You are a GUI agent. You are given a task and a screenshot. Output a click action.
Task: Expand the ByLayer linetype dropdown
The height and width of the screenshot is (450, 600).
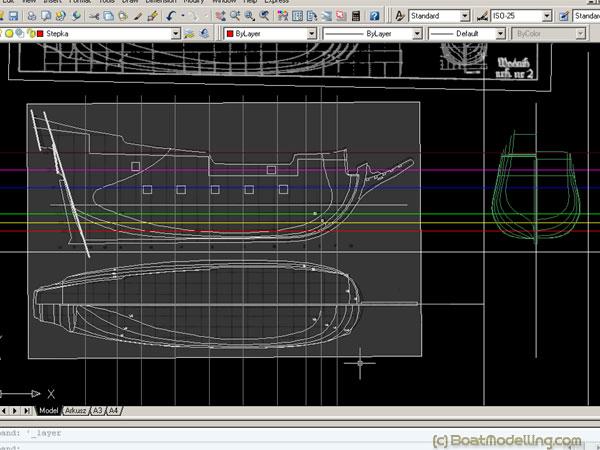417,34
